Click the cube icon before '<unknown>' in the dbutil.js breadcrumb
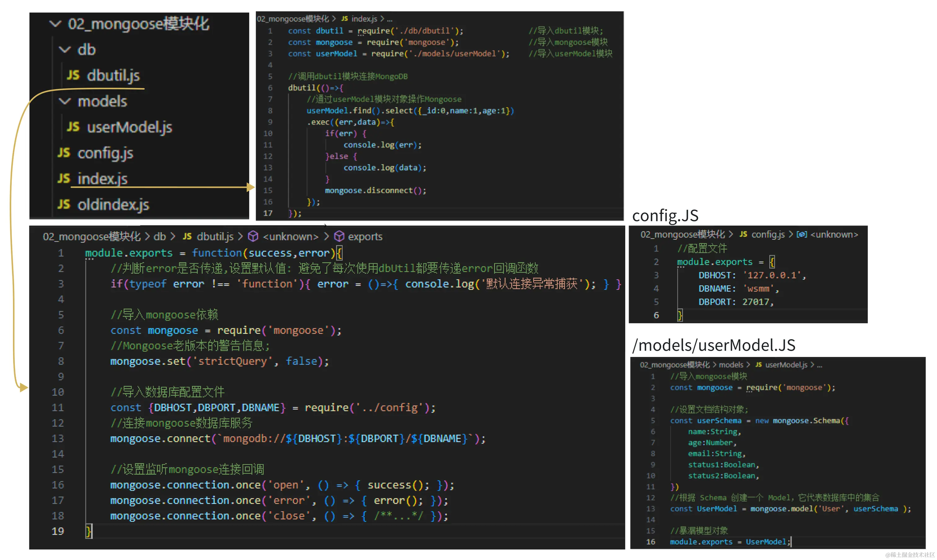This screenshot has width=937, height=560. click(x=253, y=236)
